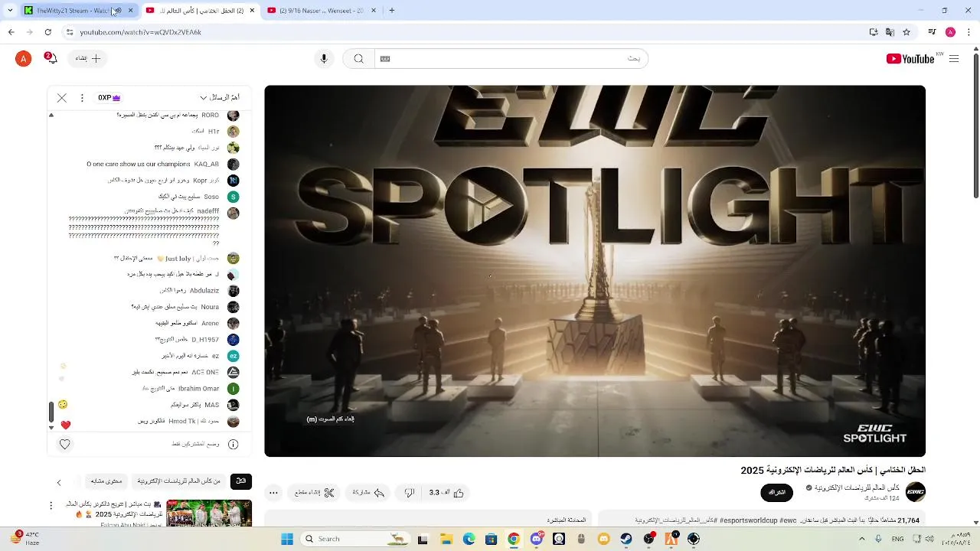Close the Nasser Wenseet tab
The image size is (980, 551).
(374, 11)
